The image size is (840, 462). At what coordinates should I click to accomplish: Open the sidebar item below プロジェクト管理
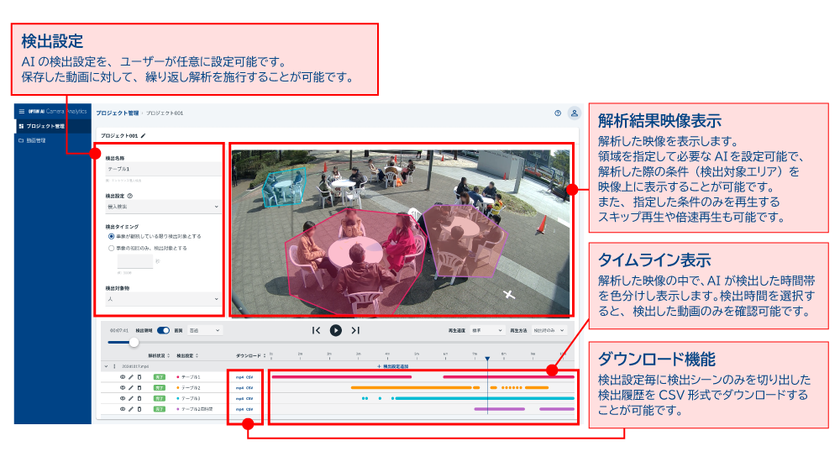click(52, 141)
